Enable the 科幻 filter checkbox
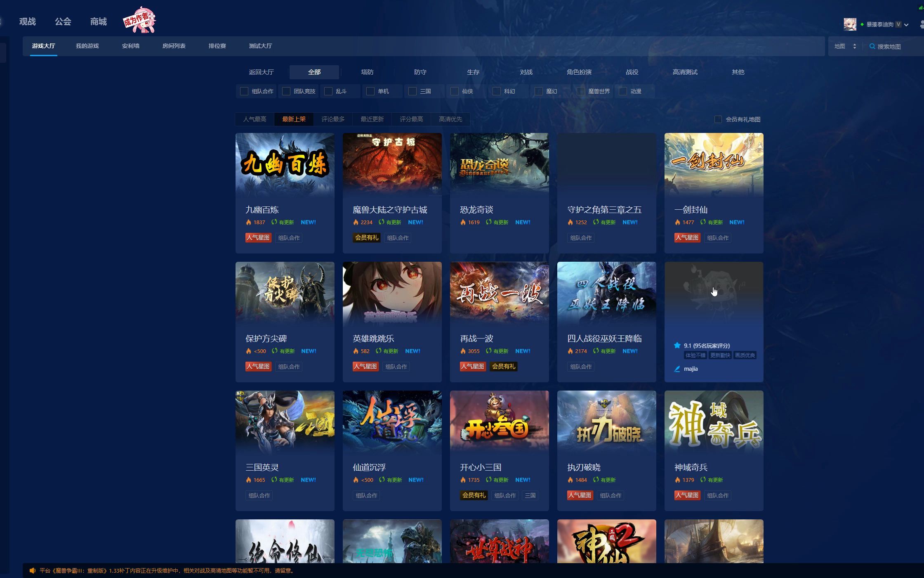Viewport: 924px width, 578px height. (497, 91)
